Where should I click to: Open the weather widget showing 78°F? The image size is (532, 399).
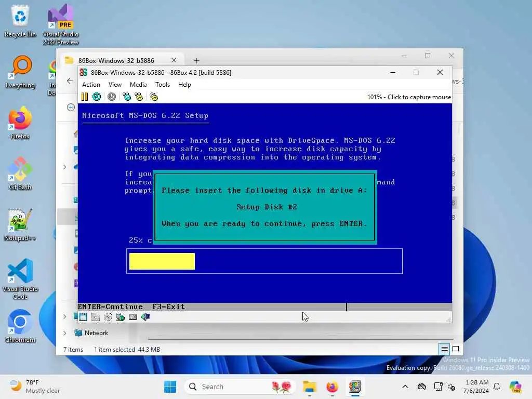(35, 387)
